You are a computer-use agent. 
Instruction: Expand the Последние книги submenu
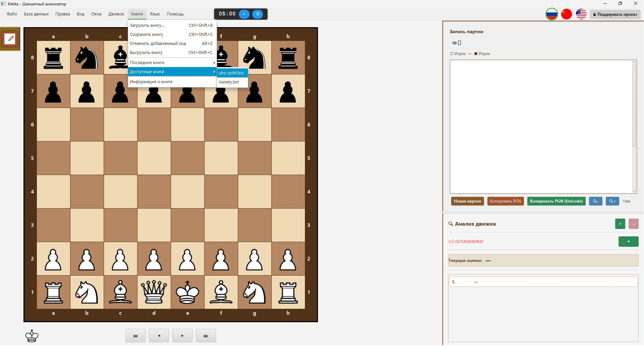point(172,63)
